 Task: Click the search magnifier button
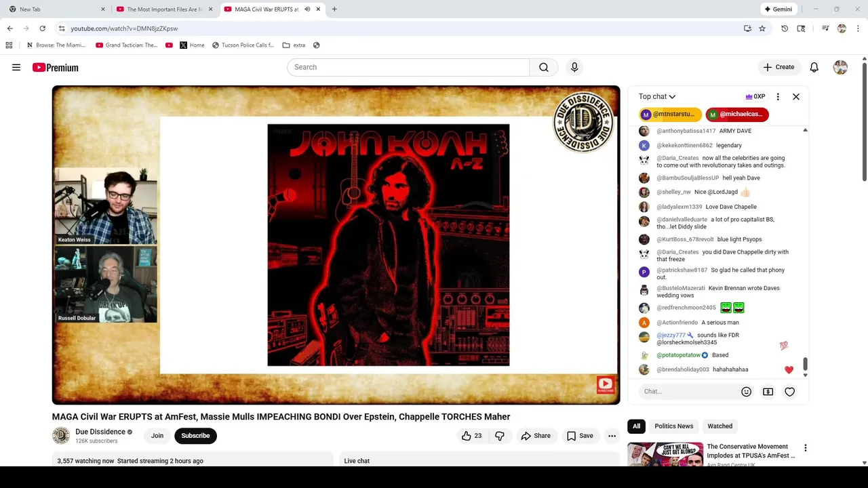point(544,67)
